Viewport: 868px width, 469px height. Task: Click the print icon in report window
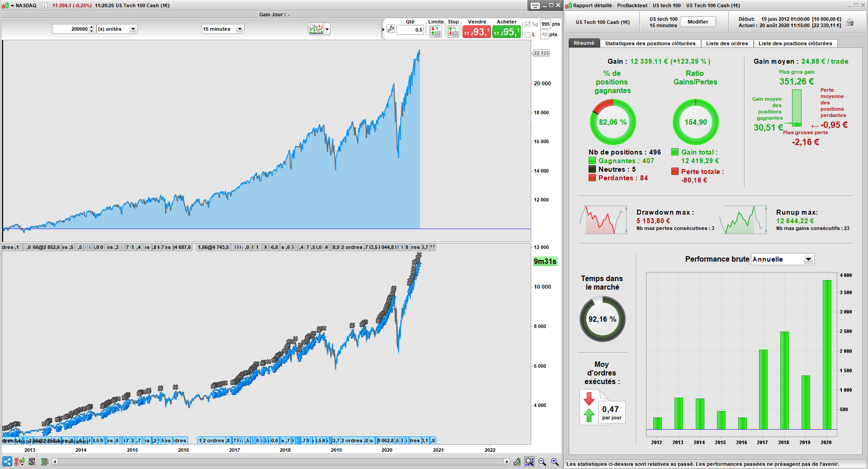click(849, 22)
